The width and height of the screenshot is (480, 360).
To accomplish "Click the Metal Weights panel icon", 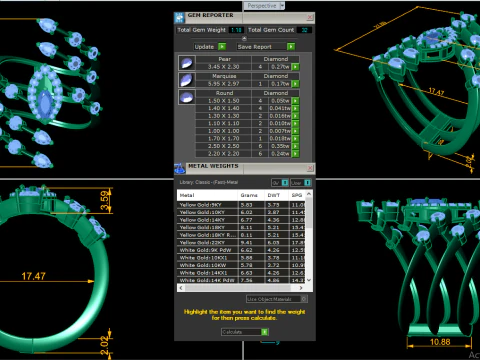I will [x=180, y=168].
